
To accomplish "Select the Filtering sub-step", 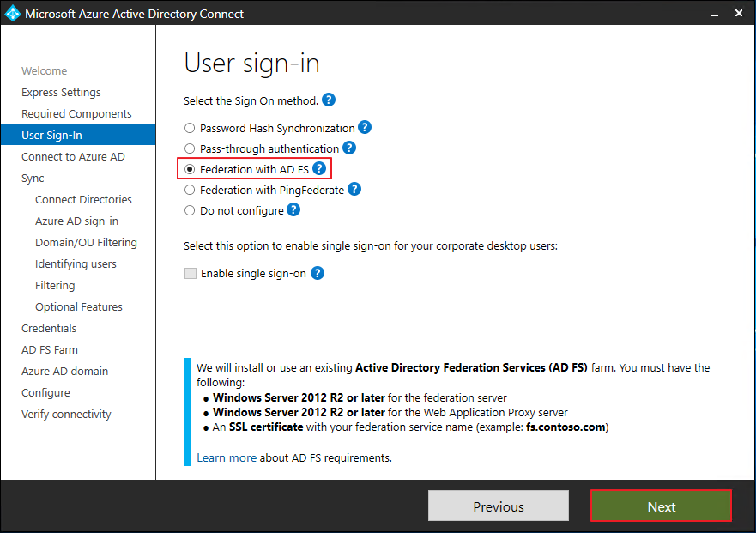I will coord(55,286).
